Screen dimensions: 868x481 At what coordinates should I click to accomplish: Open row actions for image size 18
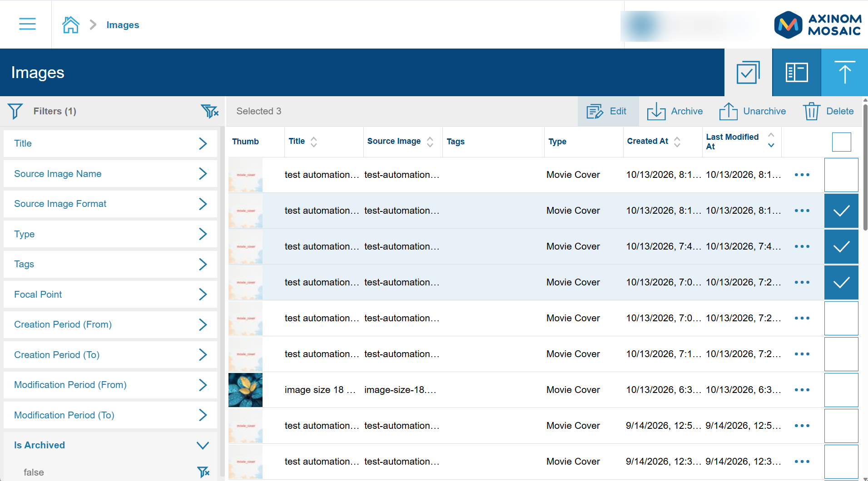pyautogui.click(x=802, y=390)
